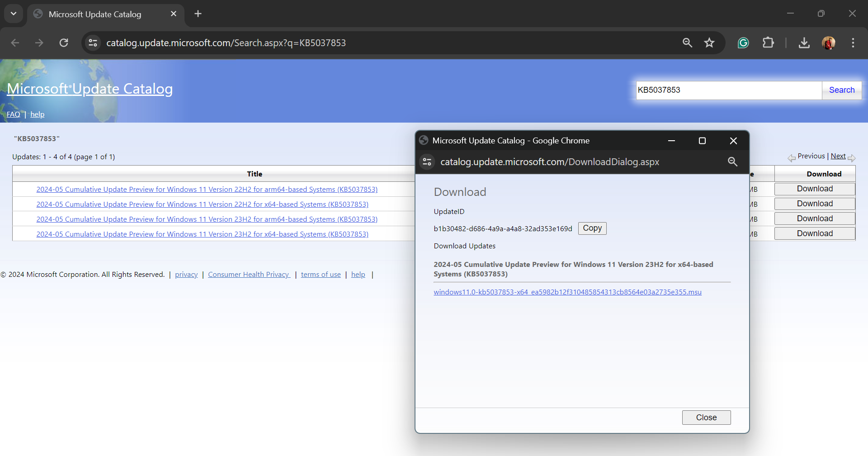
Task: Click the Microsoft Update Catalog logo link
Action: pyautogui.click(x=90, y=89)
